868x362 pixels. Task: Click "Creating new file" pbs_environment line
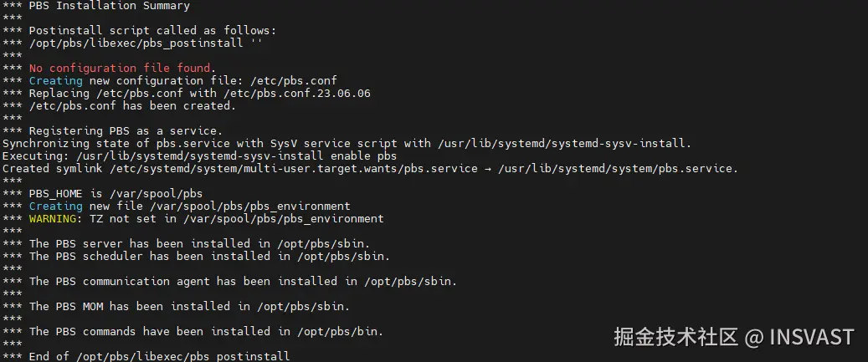[189, 206]
